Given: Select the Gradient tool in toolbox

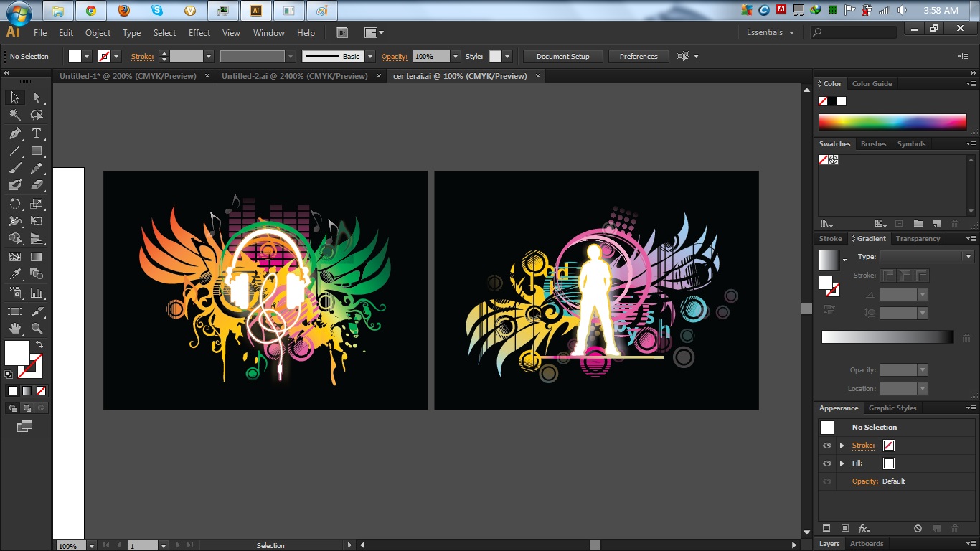Looking at the screenshot, I should pos(37,257).
